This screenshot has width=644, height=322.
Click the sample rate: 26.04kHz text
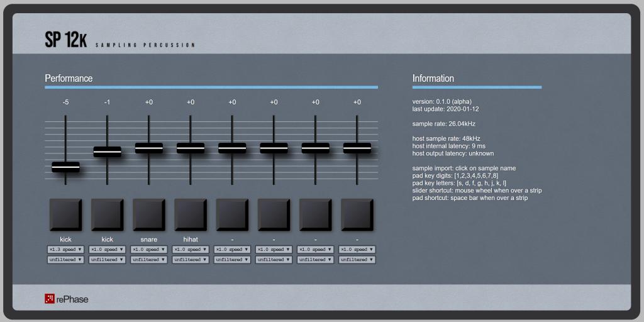click(444, 124)
